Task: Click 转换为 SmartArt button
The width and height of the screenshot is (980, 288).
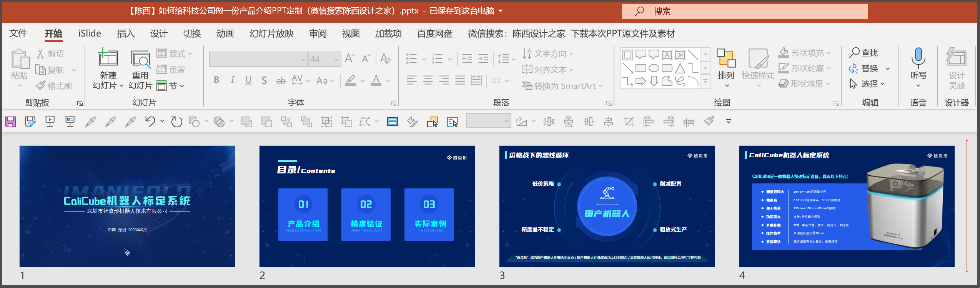Action: coord(562,86)
